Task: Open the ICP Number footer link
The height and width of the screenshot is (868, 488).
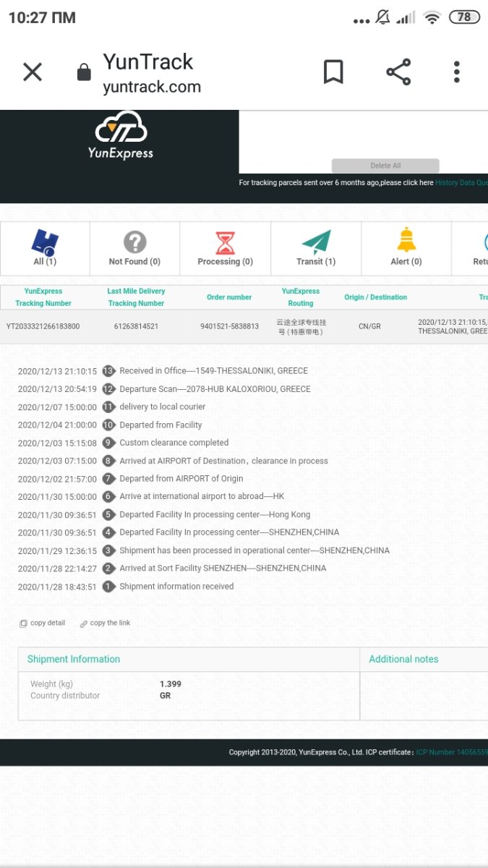Action: coord(452,752)
